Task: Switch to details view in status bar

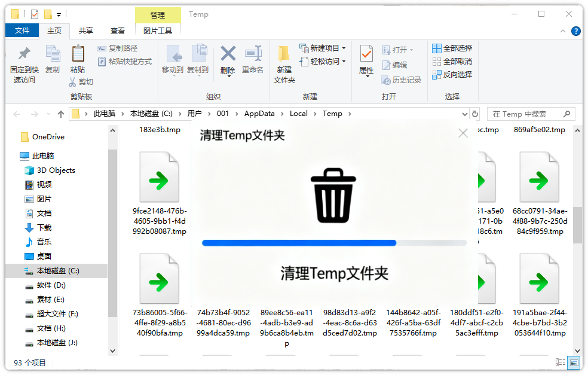Action: (561, 362)
